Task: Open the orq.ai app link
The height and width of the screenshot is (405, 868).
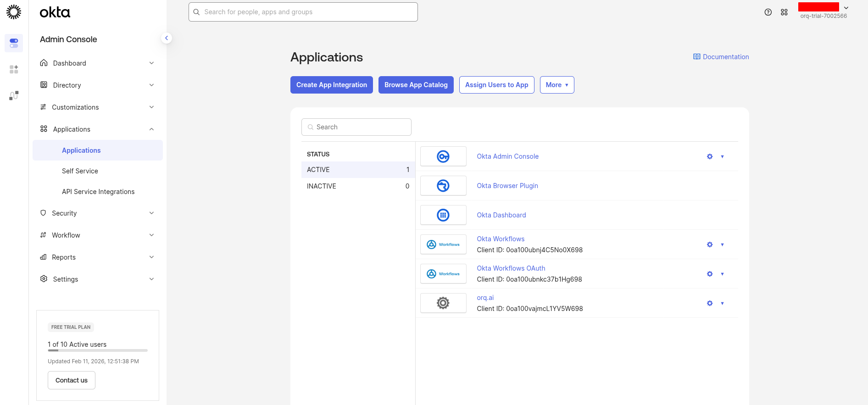Action: (x=485, y=298)
